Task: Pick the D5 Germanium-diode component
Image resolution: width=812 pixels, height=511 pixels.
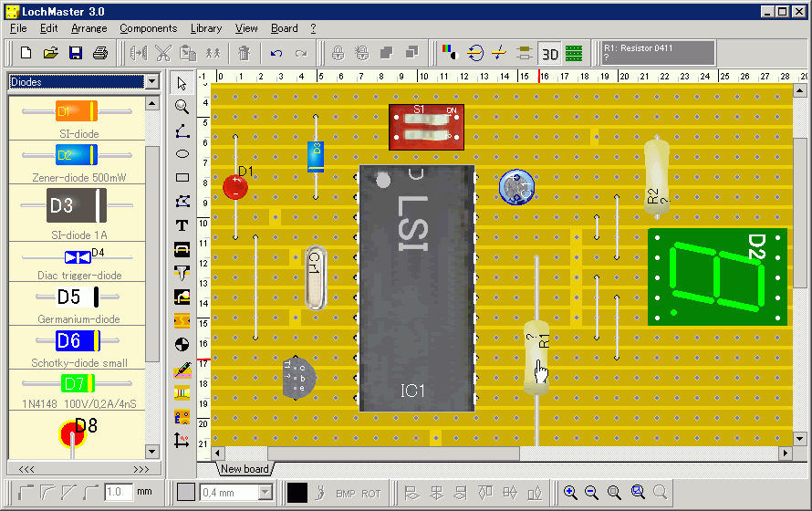Action: point(77,304)
